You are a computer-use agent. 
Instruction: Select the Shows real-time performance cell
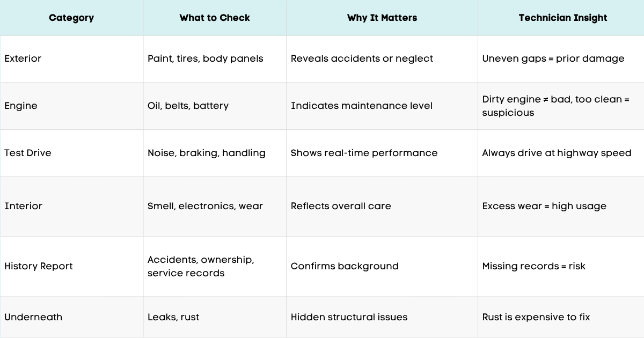click(x=364, y=153)
